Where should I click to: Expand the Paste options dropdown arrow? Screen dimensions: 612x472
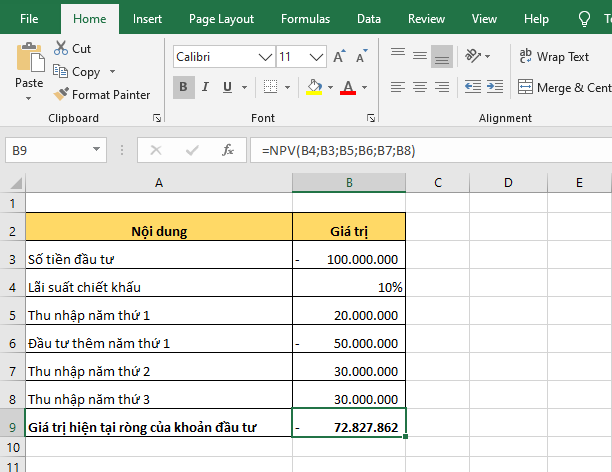pyautogui.click(x=29, y=98)
